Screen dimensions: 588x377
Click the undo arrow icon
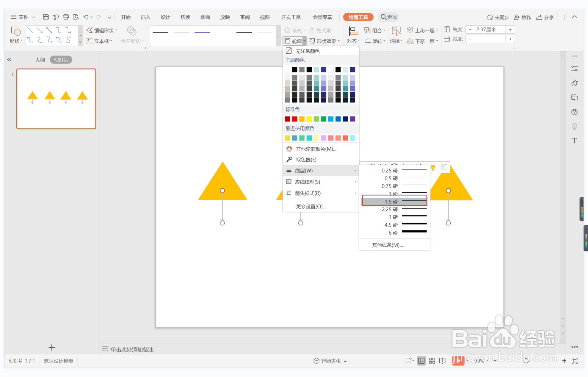[x=86, y=17]
